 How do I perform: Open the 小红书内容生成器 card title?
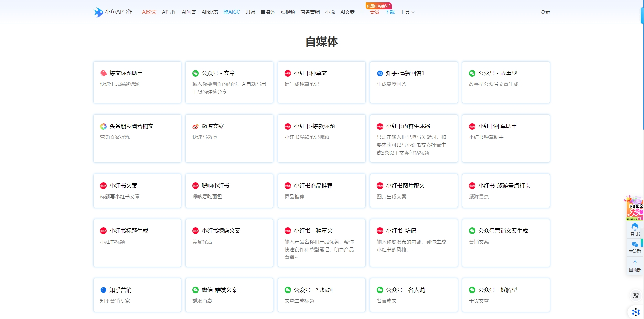pos(408,126)
